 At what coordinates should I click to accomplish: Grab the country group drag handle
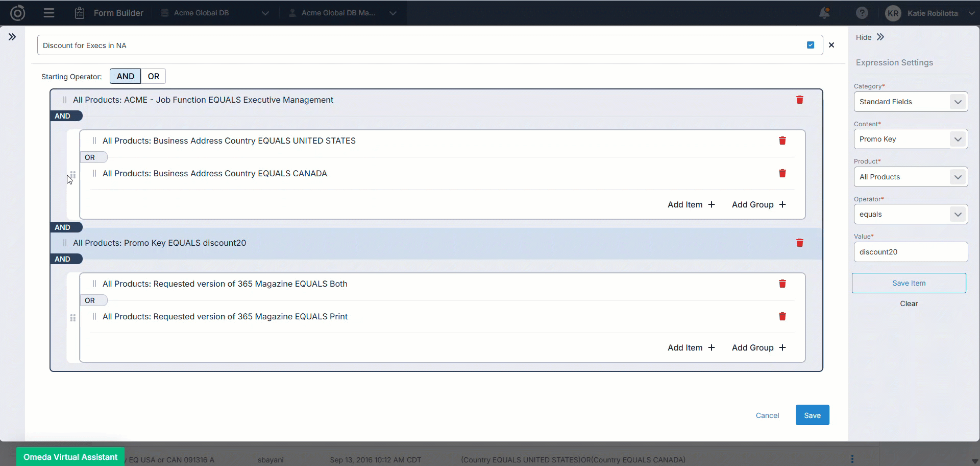(72, 175)
